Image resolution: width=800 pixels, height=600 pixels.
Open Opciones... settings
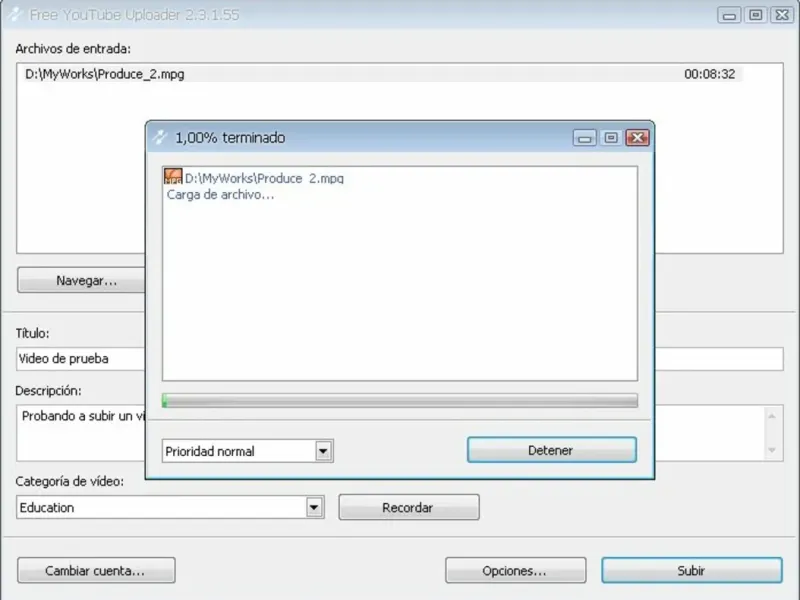(515, 570)
